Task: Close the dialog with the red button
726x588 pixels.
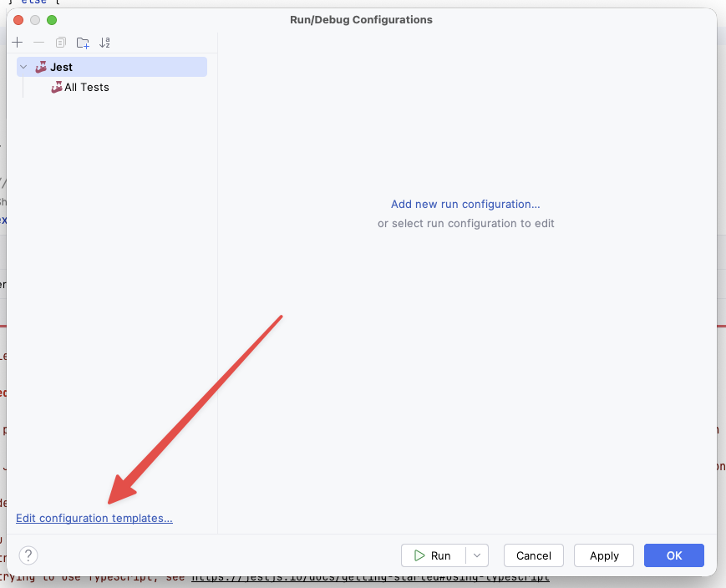Action: pyautogui.click(x=18, y=19)
